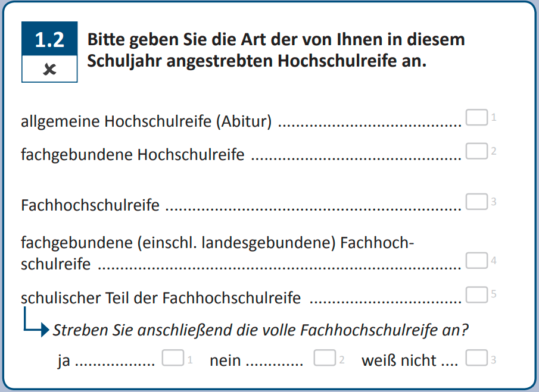Click the 'weiß nicht' label text

click(398, 361)
